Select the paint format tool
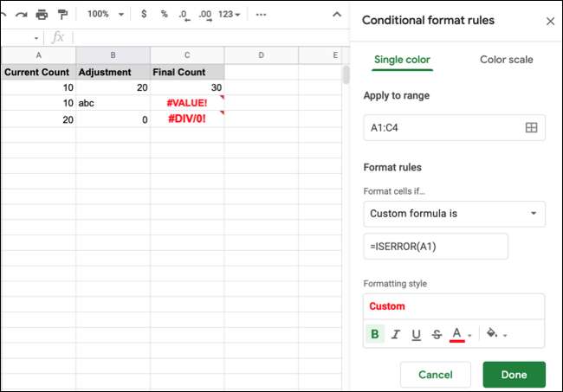563x392 pixels. [62, 15]
